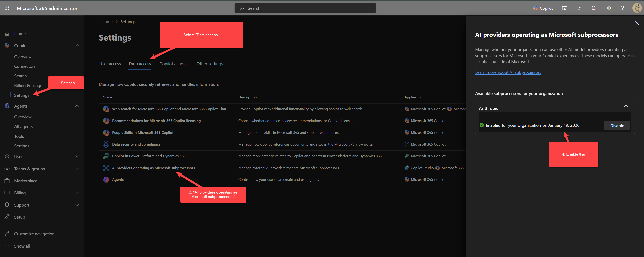
Task: Expand the Users section in the sidebar
Action: [77, 157]
